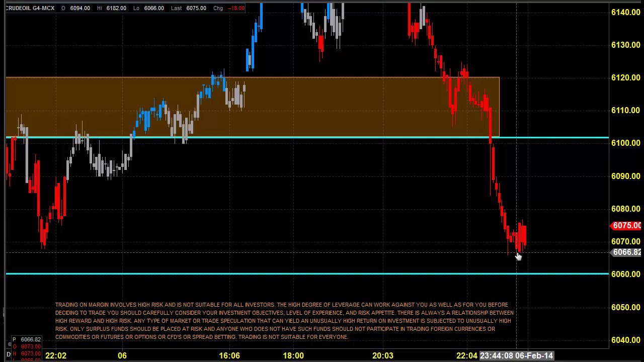Click the O 6073.00 row in data tooltip
Screen dimensions: 644x362
[x=27, y=347]
